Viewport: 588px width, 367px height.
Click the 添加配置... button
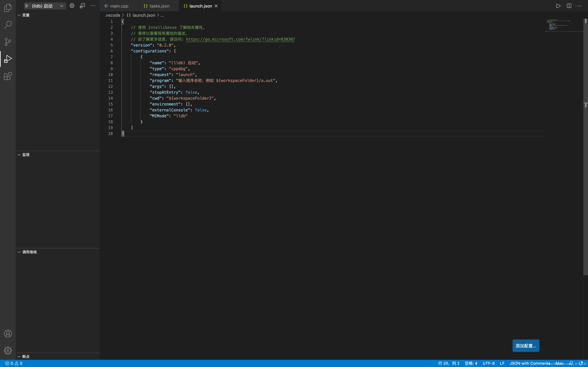(x=525, y=346)
